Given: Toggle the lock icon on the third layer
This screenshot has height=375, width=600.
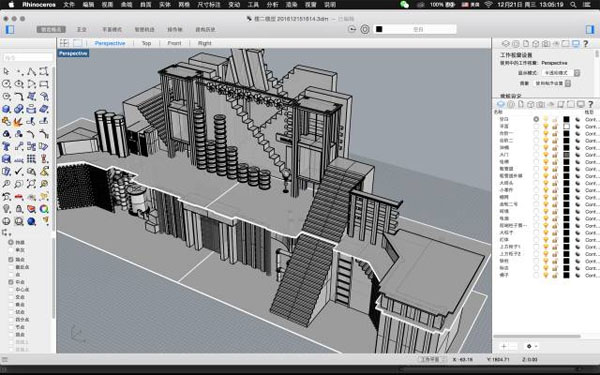Looking at the screenshot, I should (555, 134).
